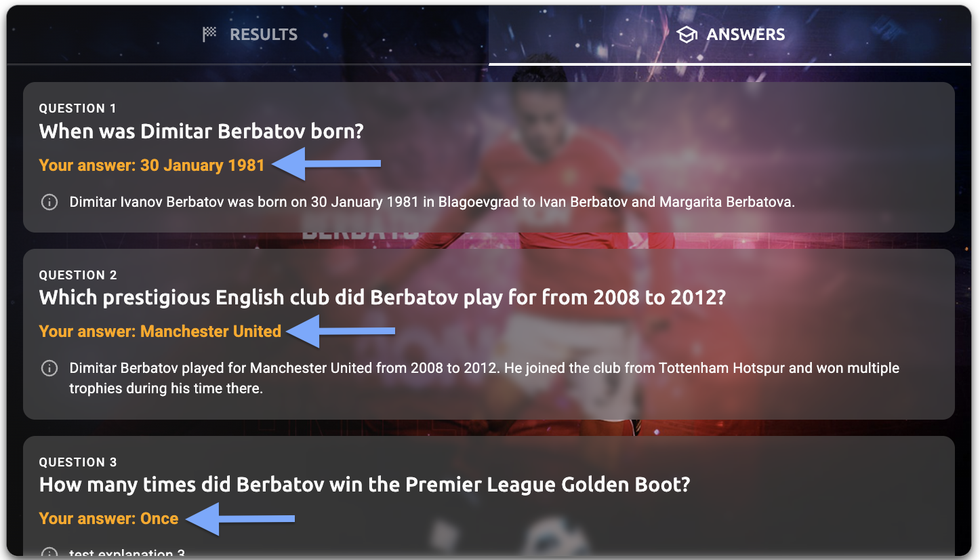Click the "Your answer: Once" text
This screenshot has width=980, height=560.
pos(109,519)
